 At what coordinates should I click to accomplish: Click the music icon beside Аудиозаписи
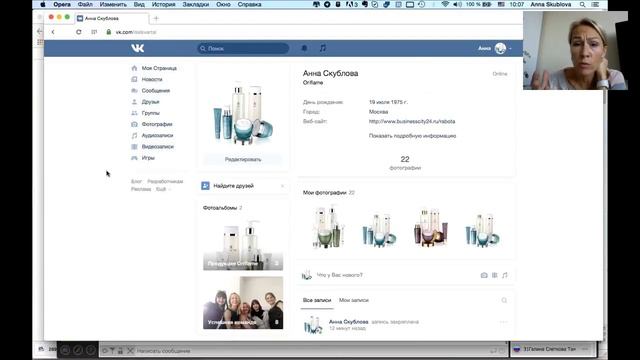pyautogui.click(x=134, y=135)
